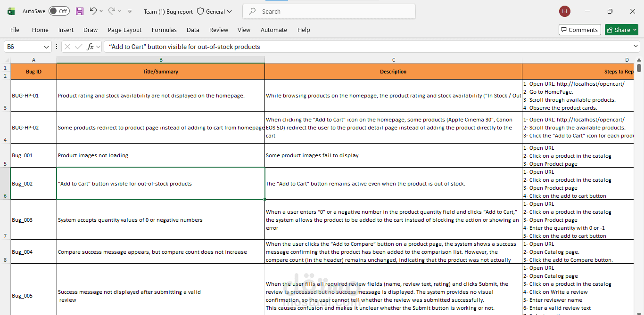This screenshot has width=644, height=315.
Task: Click the Search box in title bar
Action: 329,11
